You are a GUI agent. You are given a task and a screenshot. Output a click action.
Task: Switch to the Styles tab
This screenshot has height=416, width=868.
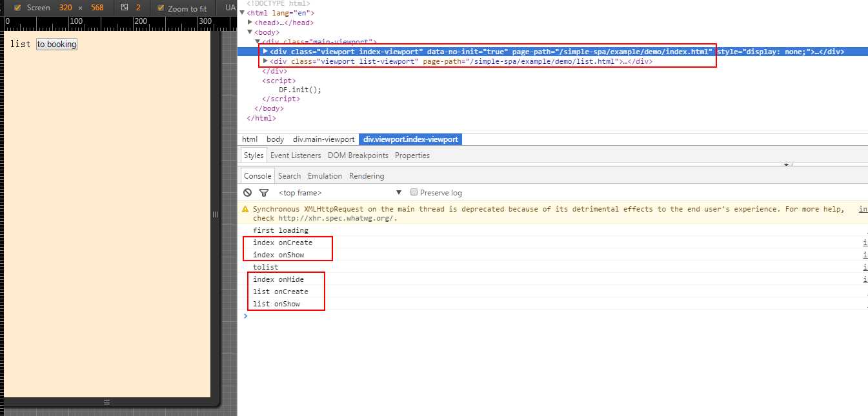(x=254, y=155)
